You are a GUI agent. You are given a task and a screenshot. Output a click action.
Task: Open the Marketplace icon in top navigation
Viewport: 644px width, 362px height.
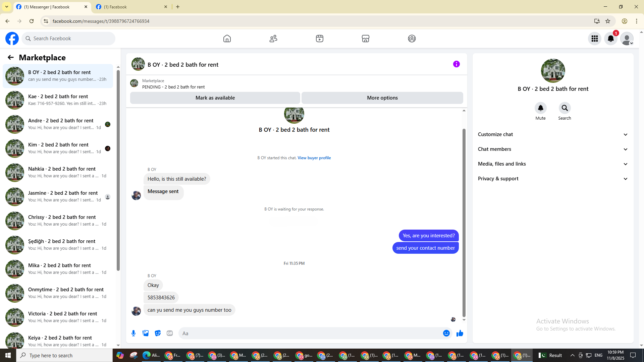pyautogui.click(x=366, y=39)
